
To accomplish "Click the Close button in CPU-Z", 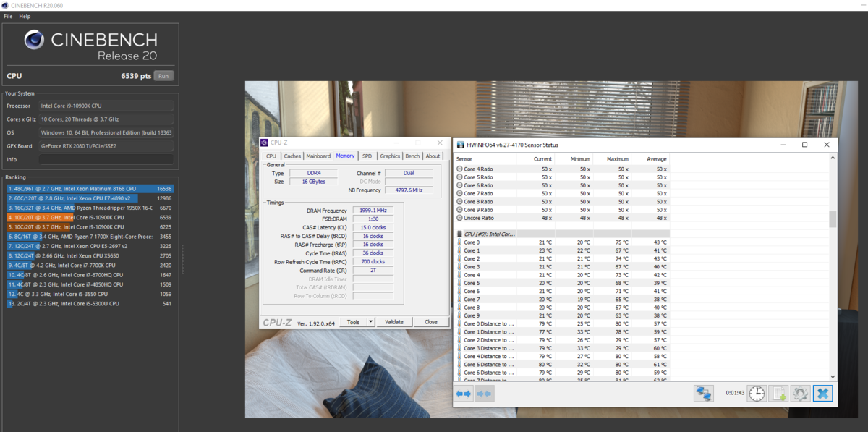I will click(430, 322).
